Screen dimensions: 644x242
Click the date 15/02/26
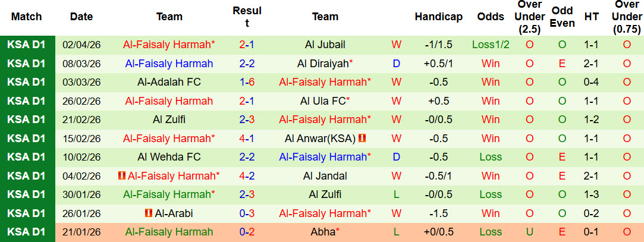tap(81, 139)
